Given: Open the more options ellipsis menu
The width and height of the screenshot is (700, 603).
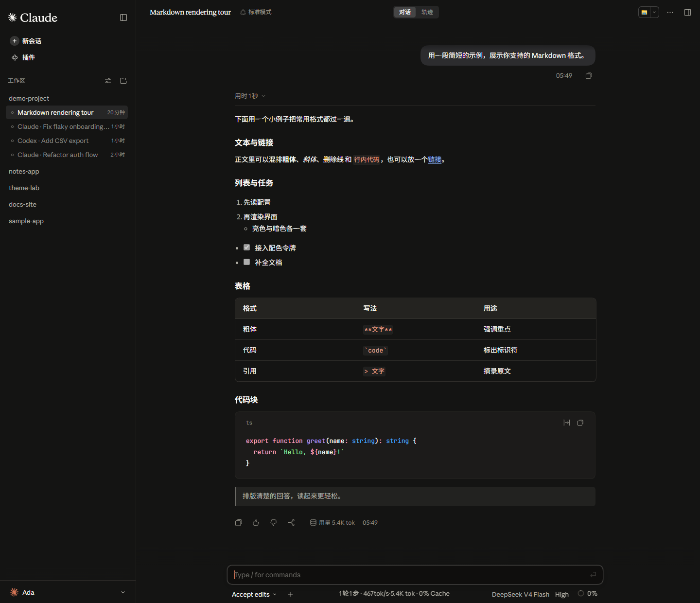Looking at the screenshot, I should coord(670,12).
